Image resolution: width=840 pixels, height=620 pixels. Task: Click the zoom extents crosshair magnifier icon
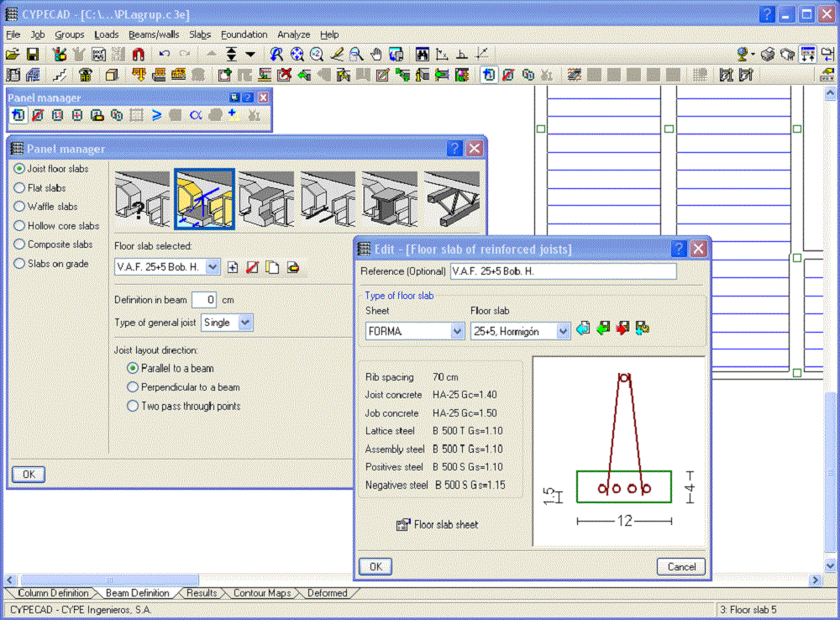(x=297, y=54)
